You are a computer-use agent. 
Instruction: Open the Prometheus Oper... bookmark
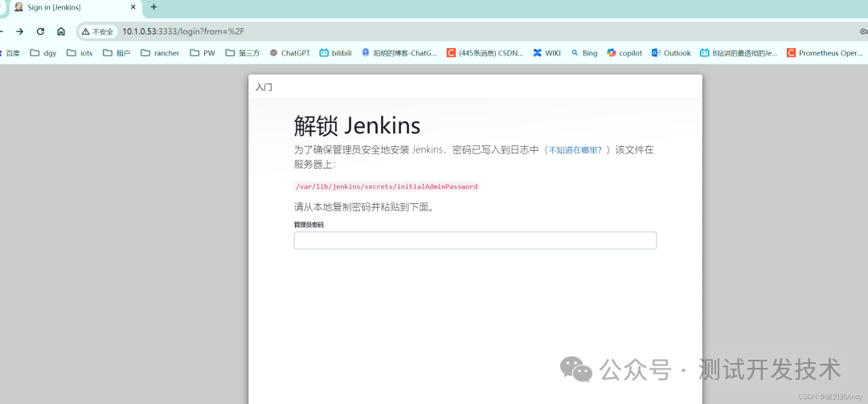(825, 53)
